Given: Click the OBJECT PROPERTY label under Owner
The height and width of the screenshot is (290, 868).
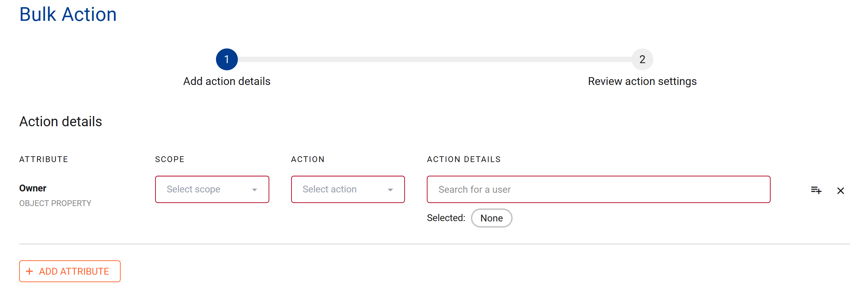Looking at the screenshot, I should pos(55,203).
